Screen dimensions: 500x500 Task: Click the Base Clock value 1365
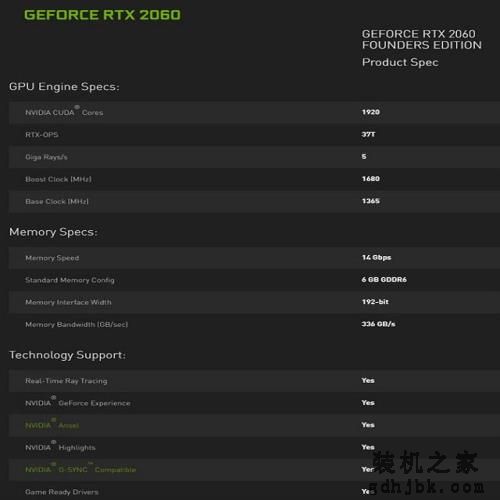pyautogui.click(x=371, y=201)
